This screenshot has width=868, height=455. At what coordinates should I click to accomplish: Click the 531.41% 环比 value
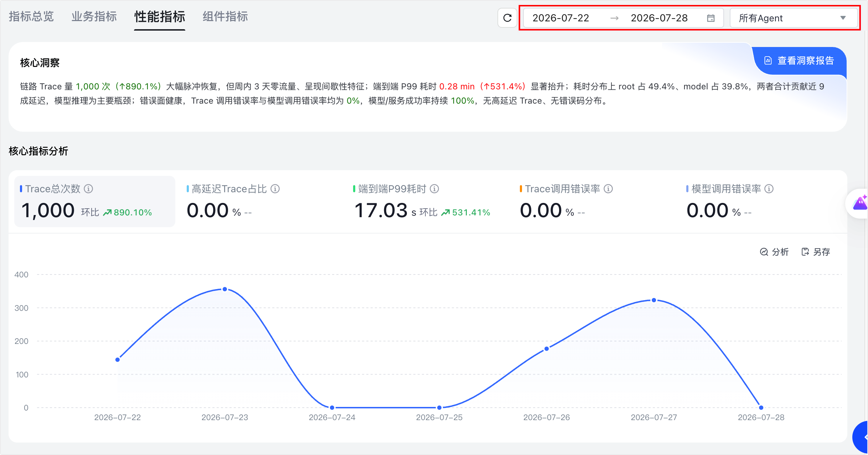coord(466,213)
